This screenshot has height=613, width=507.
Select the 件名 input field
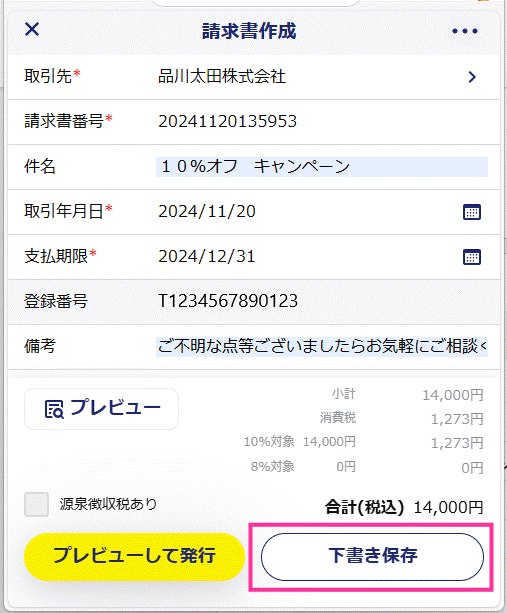(x=322, y=167)
